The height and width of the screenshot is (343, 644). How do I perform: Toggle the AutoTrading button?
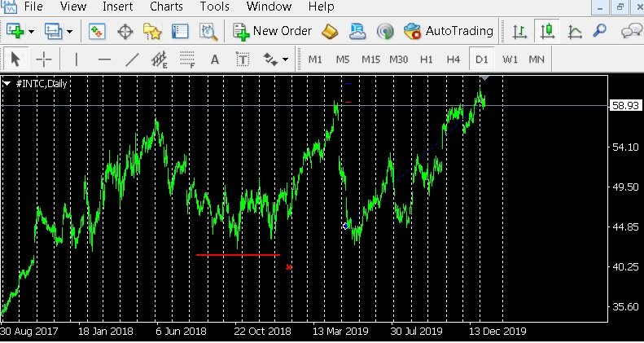pos(448,31)
